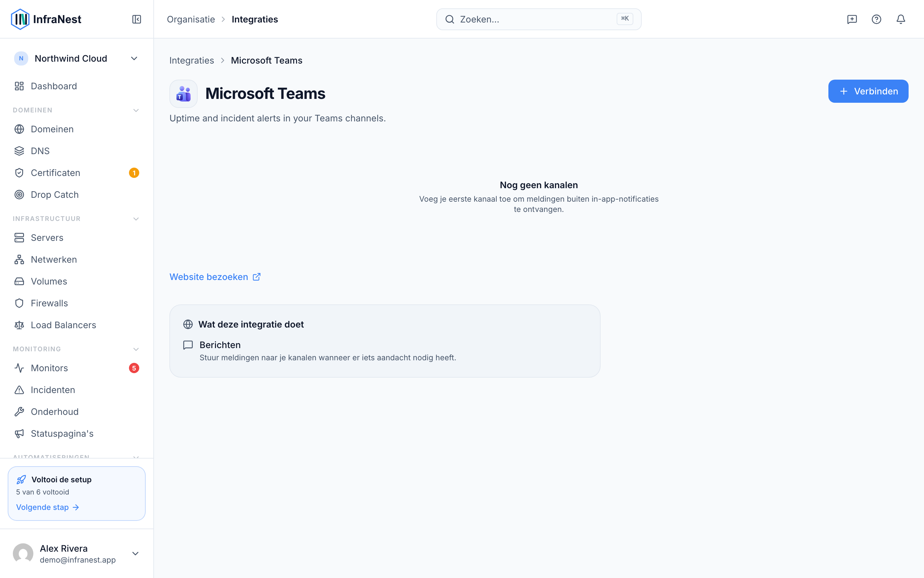Open the DNS section
The height and width of the screenshot is (578, 924).
pos(76,151)
